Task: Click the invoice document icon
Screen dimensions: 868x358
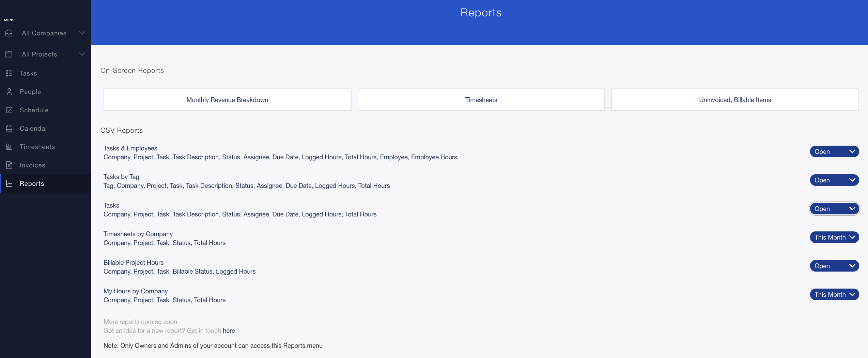Action: (9, 165)
